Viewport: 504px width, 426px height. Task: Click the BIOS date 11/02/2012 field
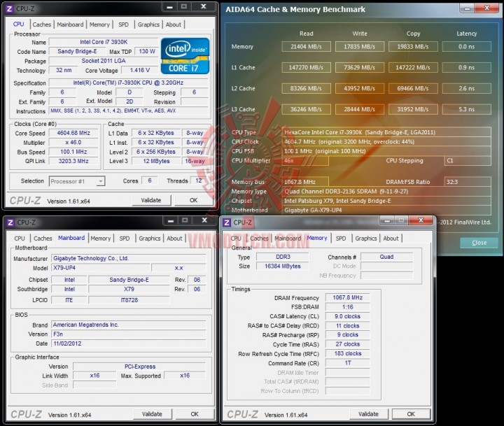click(129, 343)
